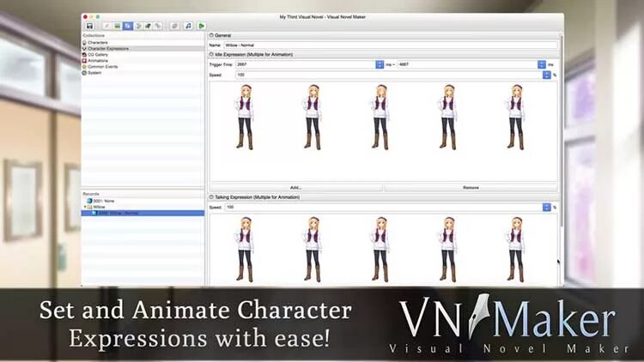The image size is (644, 362).
Task: Select the third idle expression thumbnail
Action: pos(380,117)
